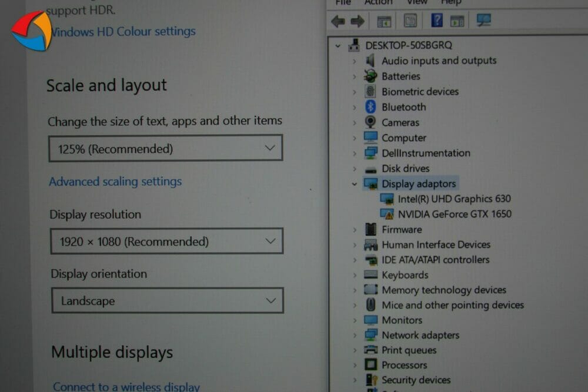Collapse the Display adaptors tree node
This screenshot has height=392, width=588.
pyautogui.click(x=354, y=184)
